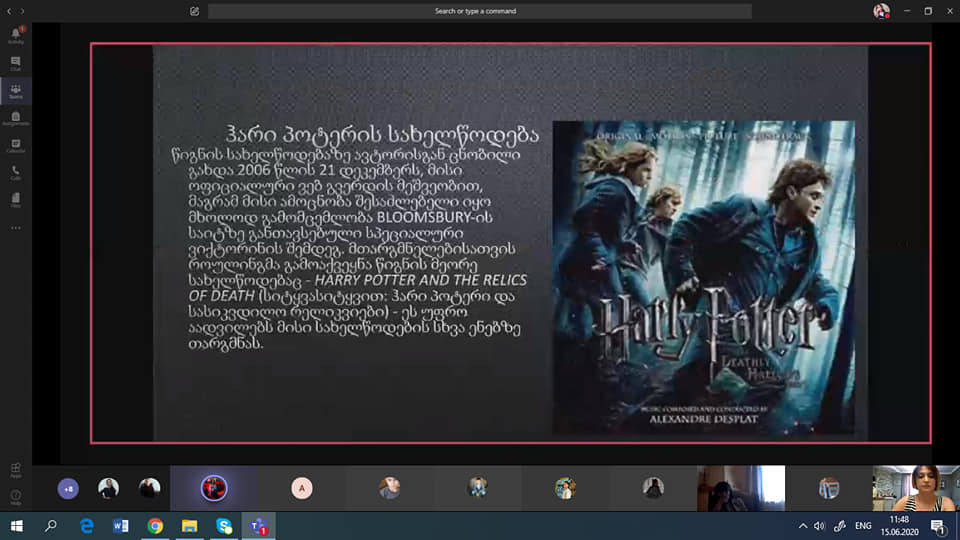The image size is (960, 540).
Task: Click the Harry Potter soundtrack cover image
Action: (x=703, y=277)
